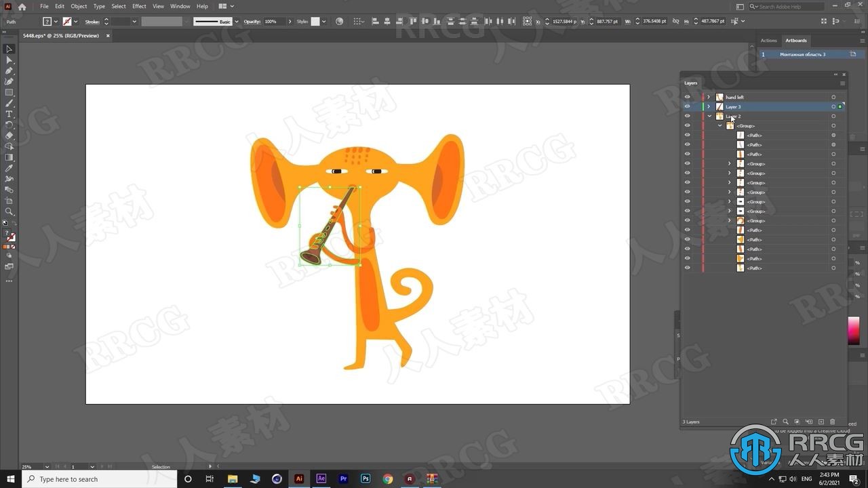This screenshot has height=488, width=868.
Task: Click the Stroke label link
Action: [x=92, y=22]
